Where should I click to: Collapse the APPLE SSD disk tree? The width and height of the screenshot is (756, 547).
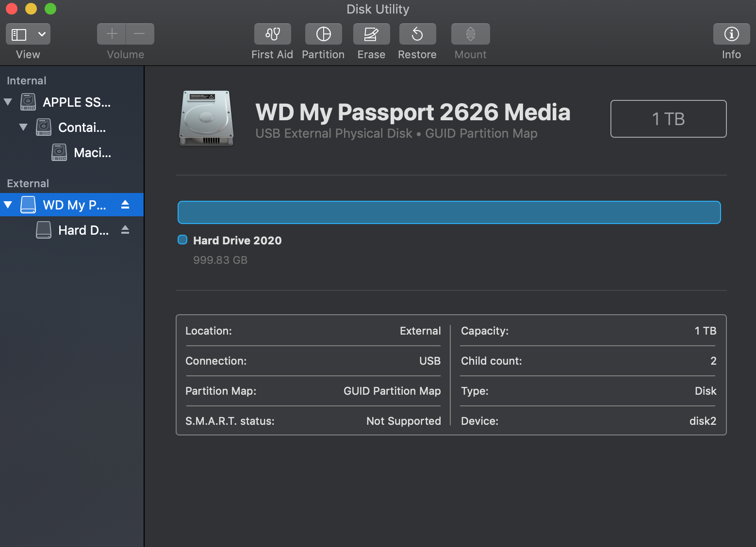tap(8, 102)
